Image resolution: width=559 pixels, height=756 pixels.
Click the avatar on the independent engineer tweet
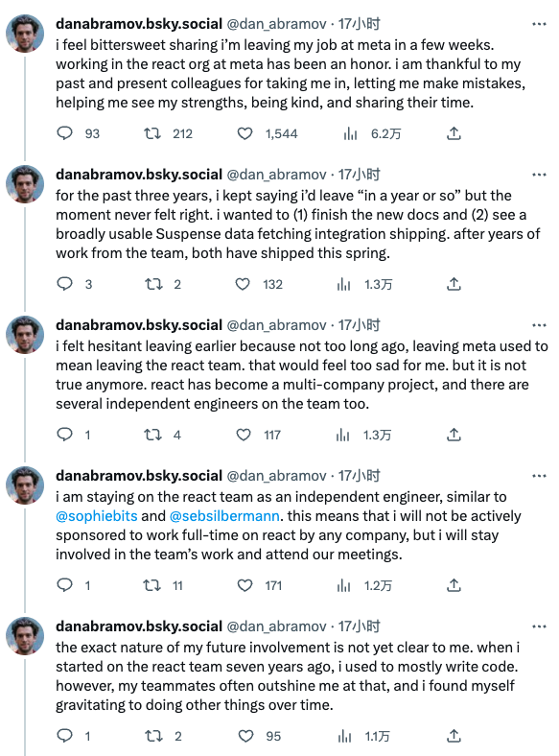tap(25, 485)
